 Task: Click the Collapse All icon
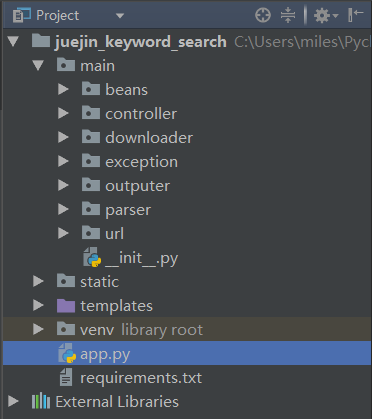tap(288, 15)
